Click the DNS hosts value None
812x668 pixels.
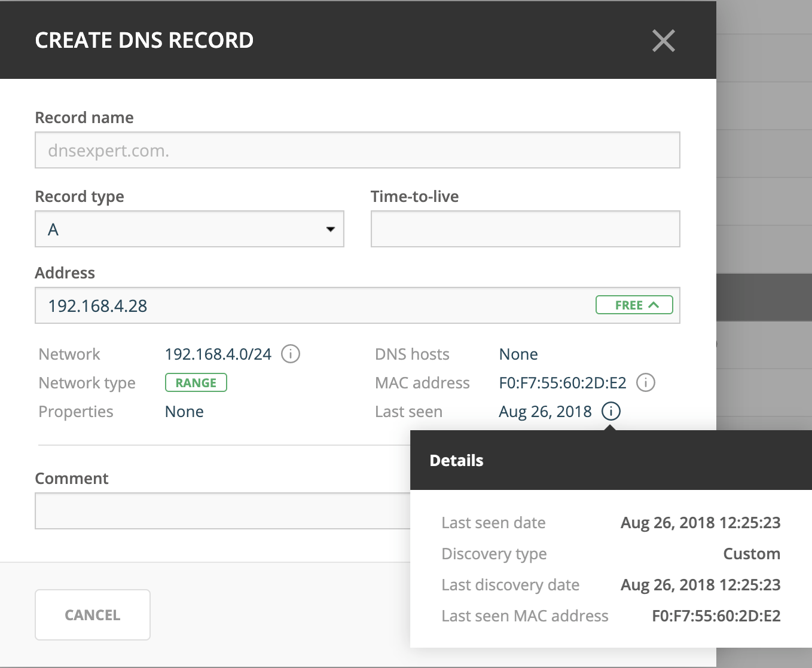(x=518, y=354)
